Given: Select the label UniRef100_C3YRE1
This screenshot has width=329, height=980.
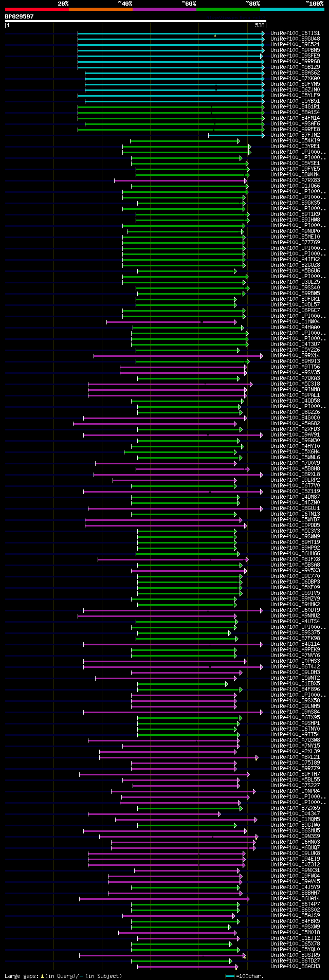Looking at the screenshot, I should click(295, 147).
